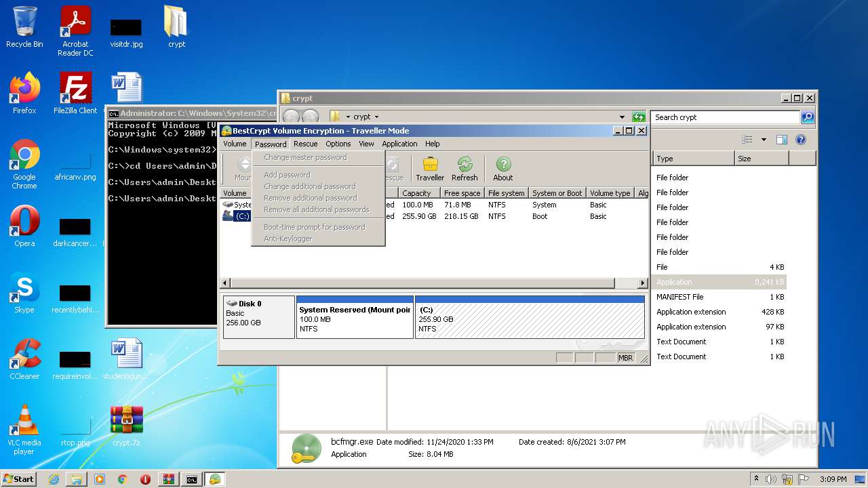Open the Options menu
The height and width of the screenshot is (488, 868).
(338, 144)
